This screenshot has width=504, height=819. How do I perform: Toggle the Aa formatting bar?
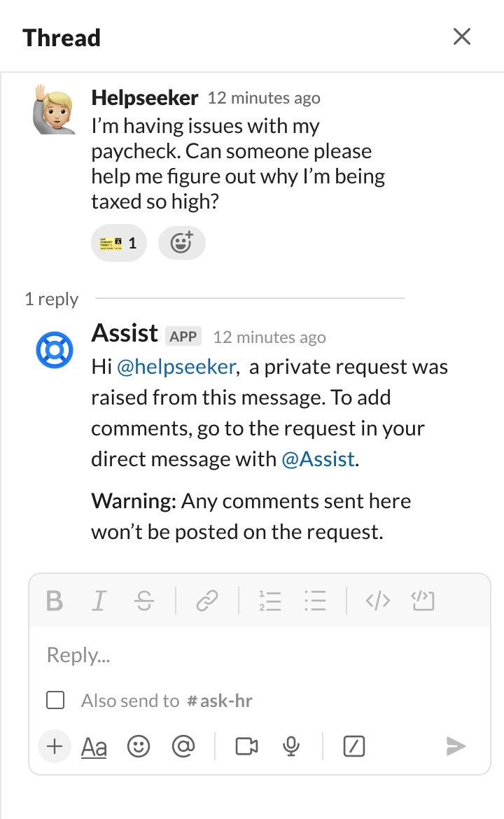[x=93, y=746]
